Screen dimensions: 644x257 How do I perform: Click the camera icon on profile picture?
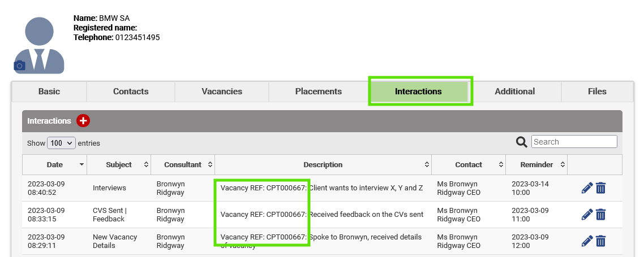pos(19,66)
